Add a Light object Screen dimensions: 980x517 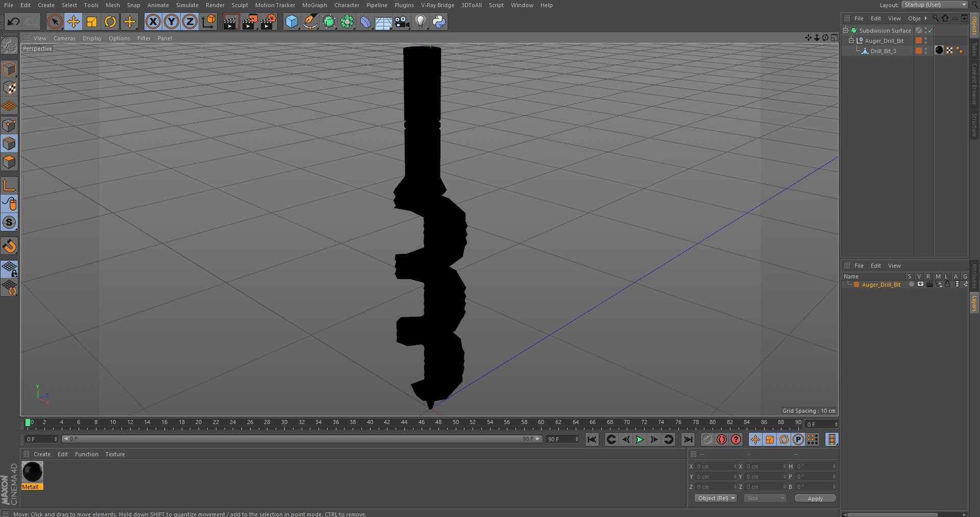coord(421,21)
